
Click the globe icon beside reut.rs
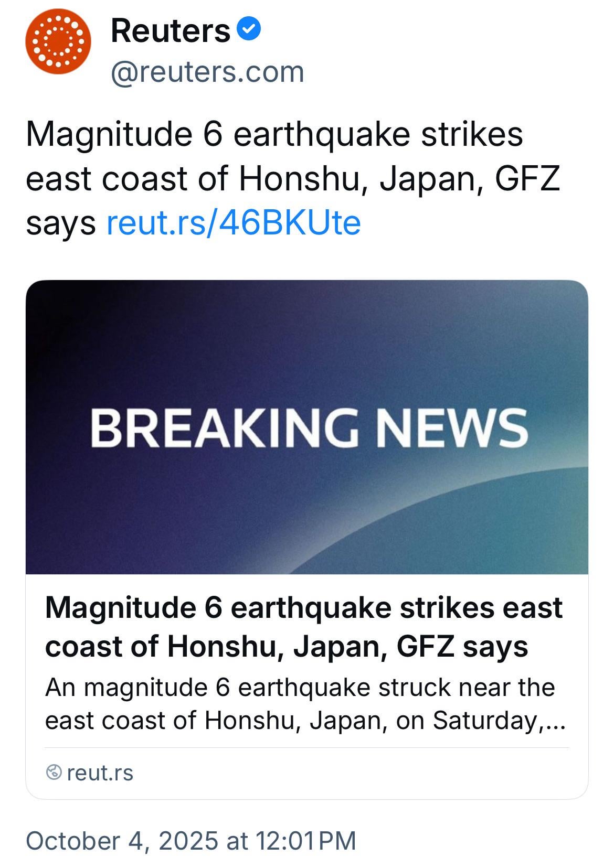click(54, 773)
